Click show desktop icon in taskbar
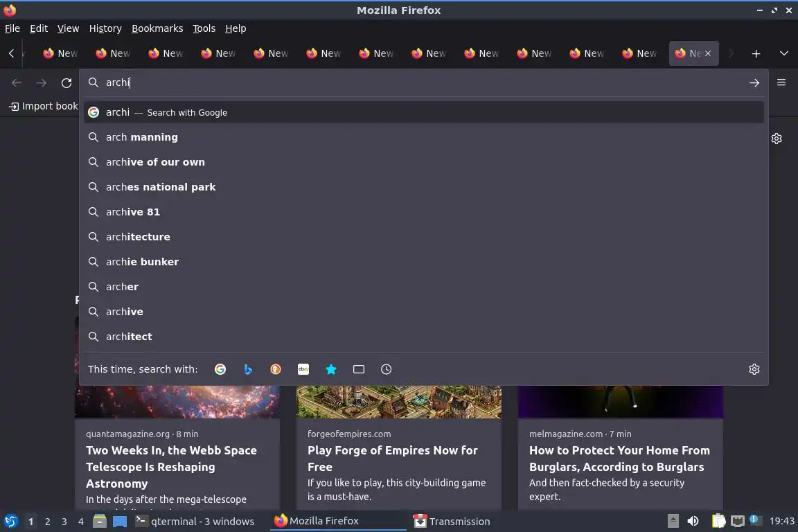The image size is (798, 532). 120,522
